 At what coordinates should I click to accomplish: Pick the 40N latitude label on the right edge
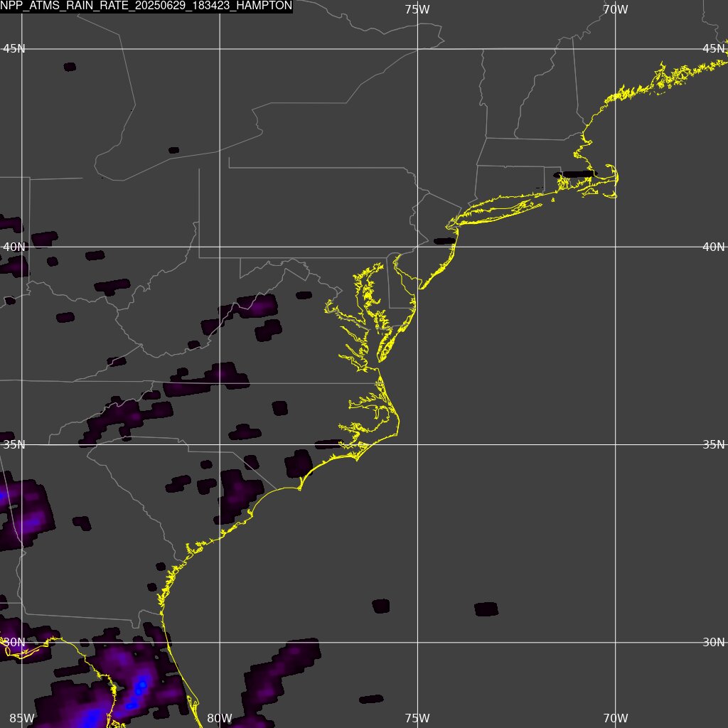click(714, 247)
